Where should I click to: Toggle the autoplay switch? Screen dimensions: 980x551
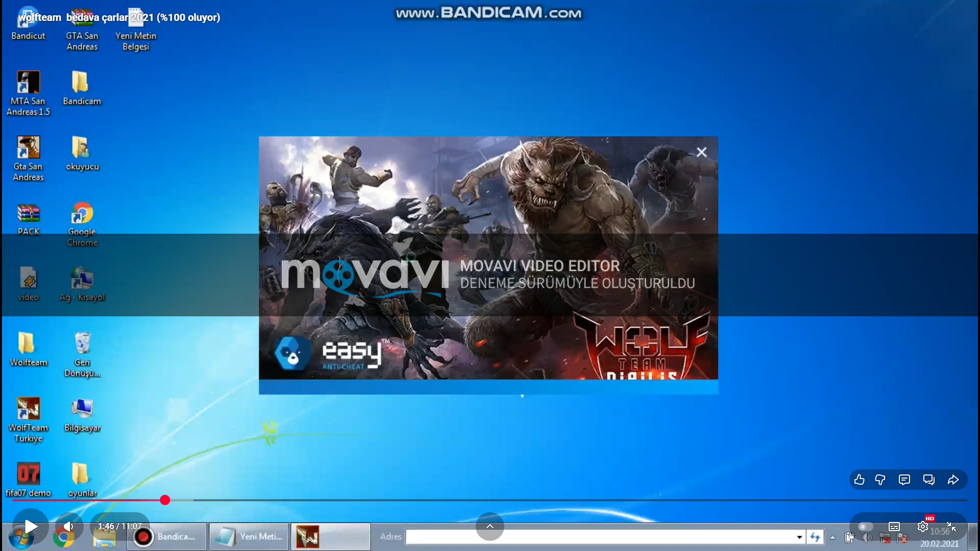[865, 527]
